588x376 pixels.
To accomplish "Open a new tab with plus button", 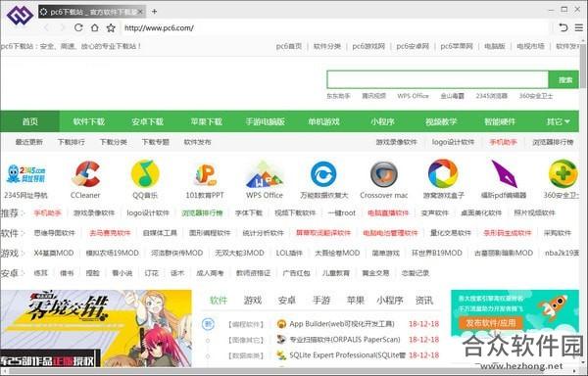I will click(x=154, y=12).
